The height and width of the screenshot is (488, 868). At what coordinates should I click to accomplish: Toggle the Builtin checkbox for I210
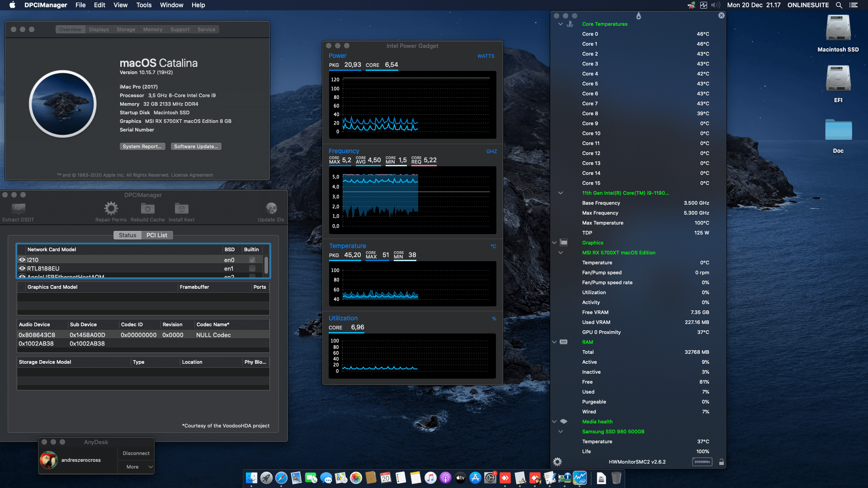click(252, 260)
